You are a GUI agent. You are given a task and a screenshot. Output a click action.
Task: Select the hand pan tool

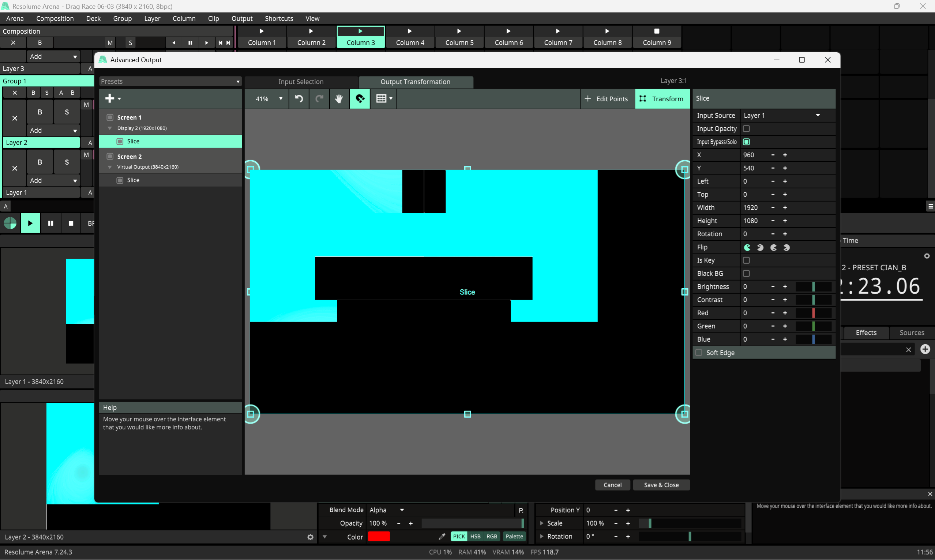click(x=339, y=99)
